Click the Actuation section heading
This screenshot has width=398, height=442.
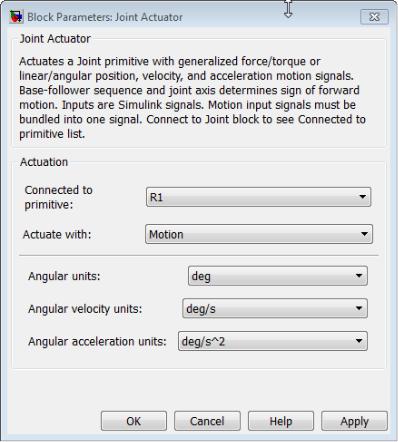(x=44, y=162)
